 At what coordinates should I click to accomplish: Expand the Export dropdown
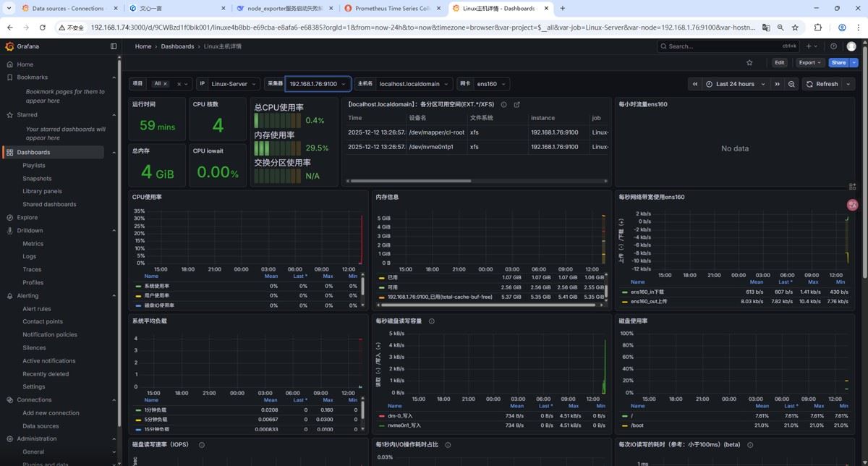[x=809, y=63]
